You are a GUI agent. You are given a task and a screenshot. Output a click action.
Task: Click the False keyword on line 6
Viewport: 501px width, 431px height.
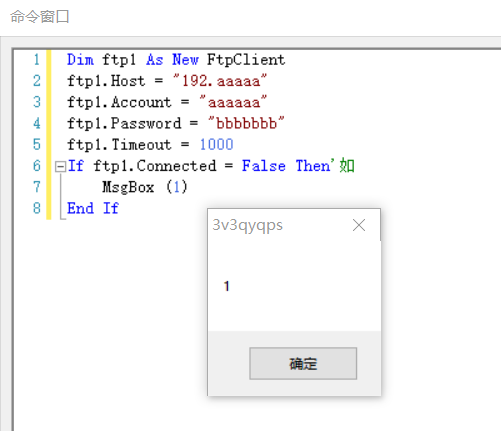[264, 166]
